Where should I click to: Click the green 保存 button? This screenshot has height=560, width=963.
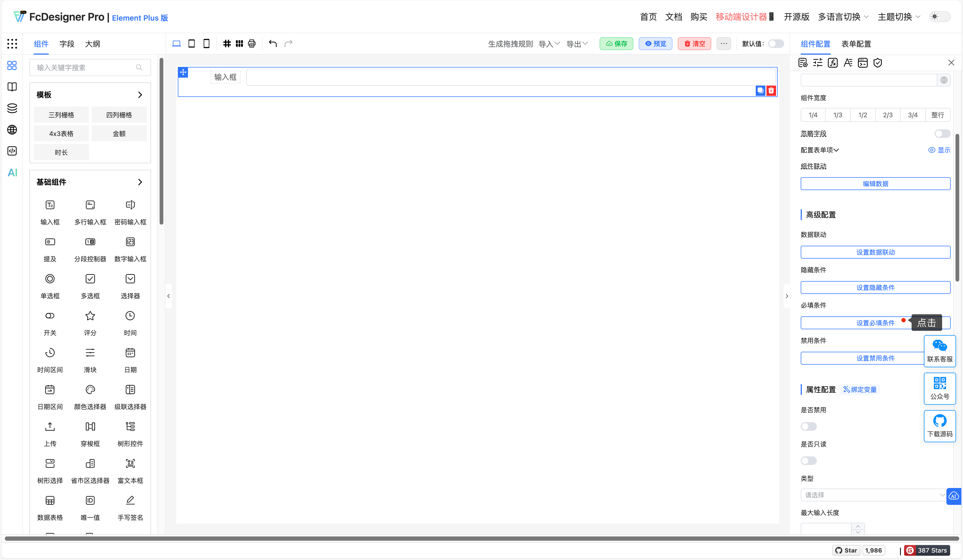point(616,44)
